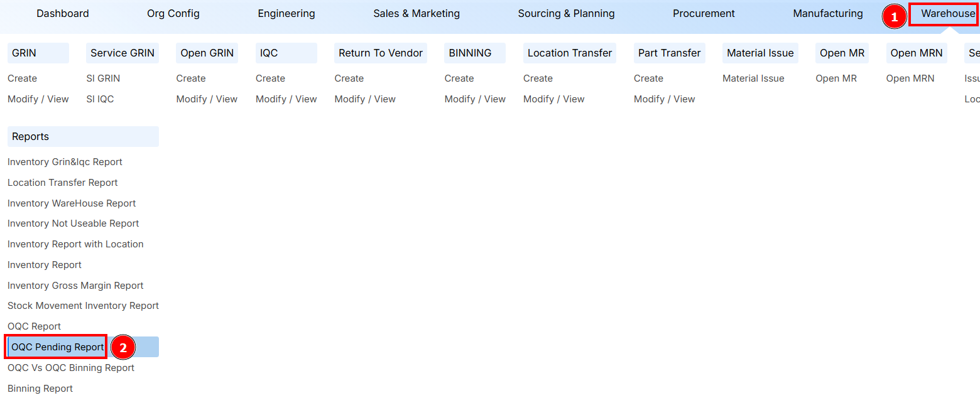980x398 pixels.
Task: Open the Engineering tab
Action: click(286, 13)
